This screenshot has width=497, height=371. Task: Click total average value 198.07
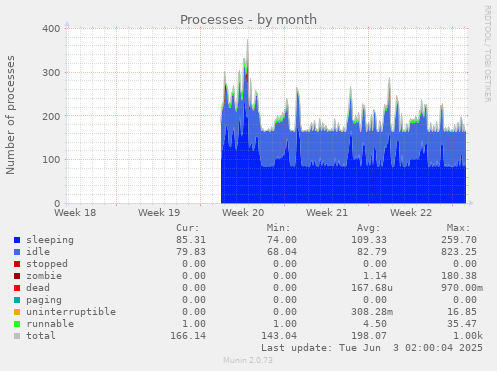[369, 336]
